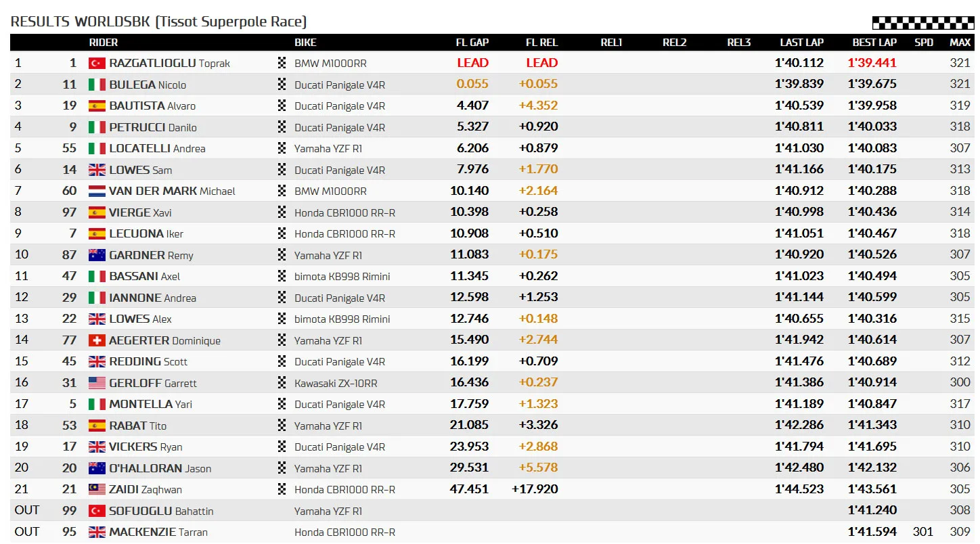Image resolution: width=980 pixels, height=544 pixels.
Task: Click the Turkish flag next to Sofuoglu Bahattin
Action: (x=97, y=511)
